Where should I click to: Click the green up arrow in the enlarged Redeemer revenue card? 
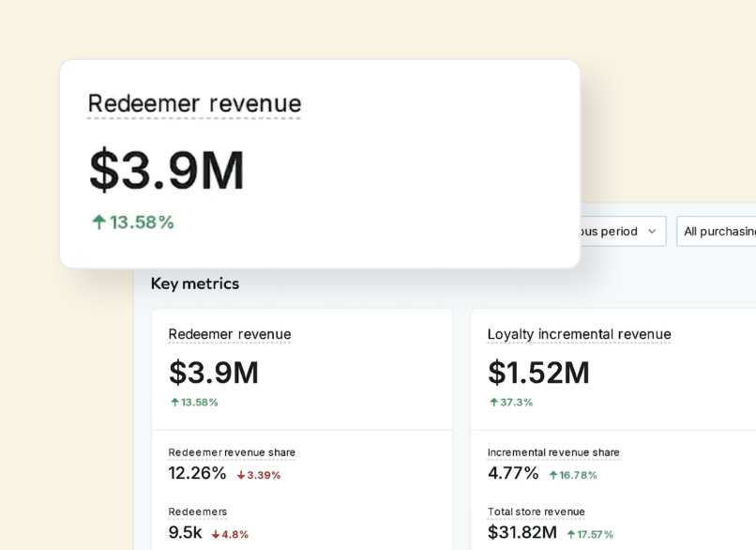98,222
